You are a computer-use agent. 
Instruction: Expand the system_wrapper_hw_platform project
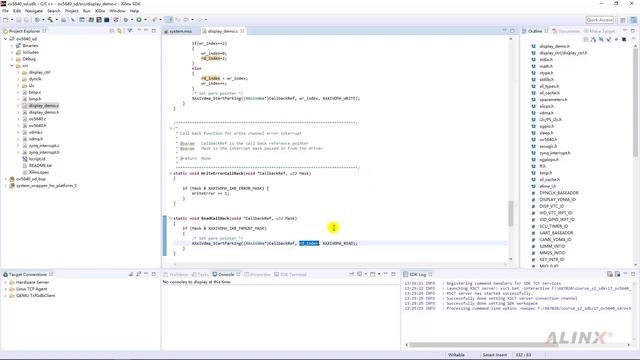tap(5, 185)
